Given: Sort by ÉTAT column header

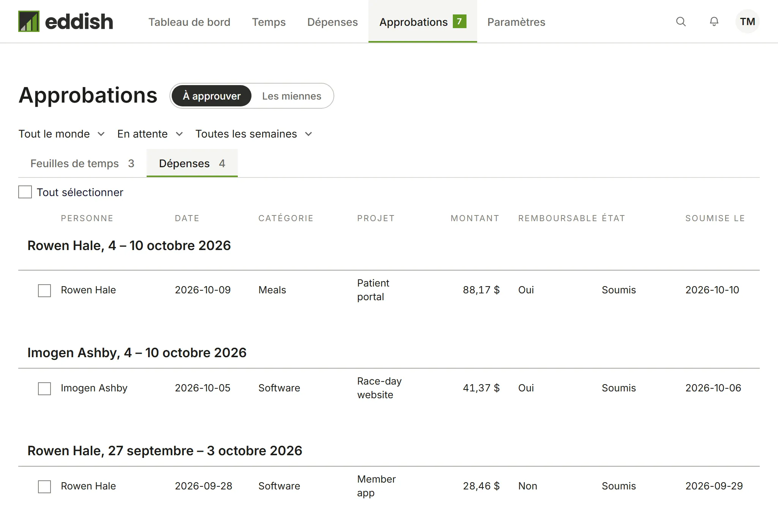Looking at the screenshot, I should coord(614,218).
